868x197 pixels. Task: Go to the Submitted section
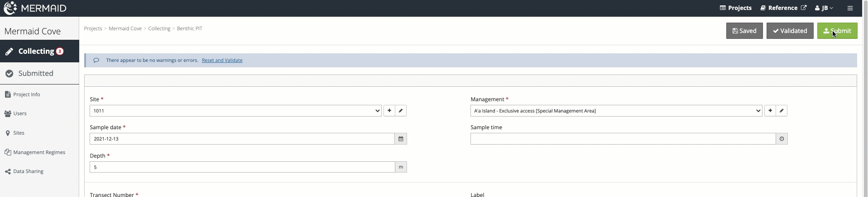(39, 73)
